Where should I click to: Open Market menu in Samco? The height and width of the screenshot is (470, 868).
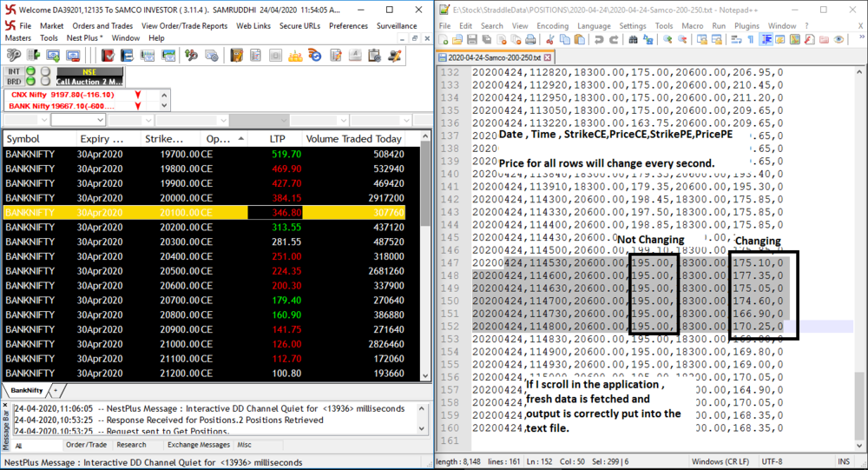(51, 25)
